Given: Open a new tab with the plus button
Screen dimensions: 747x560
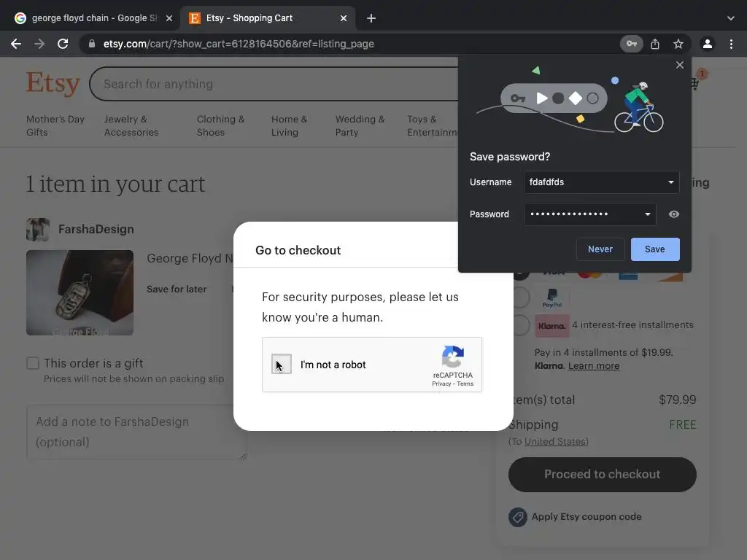Looking at the screenshot, I should [371, 18].
